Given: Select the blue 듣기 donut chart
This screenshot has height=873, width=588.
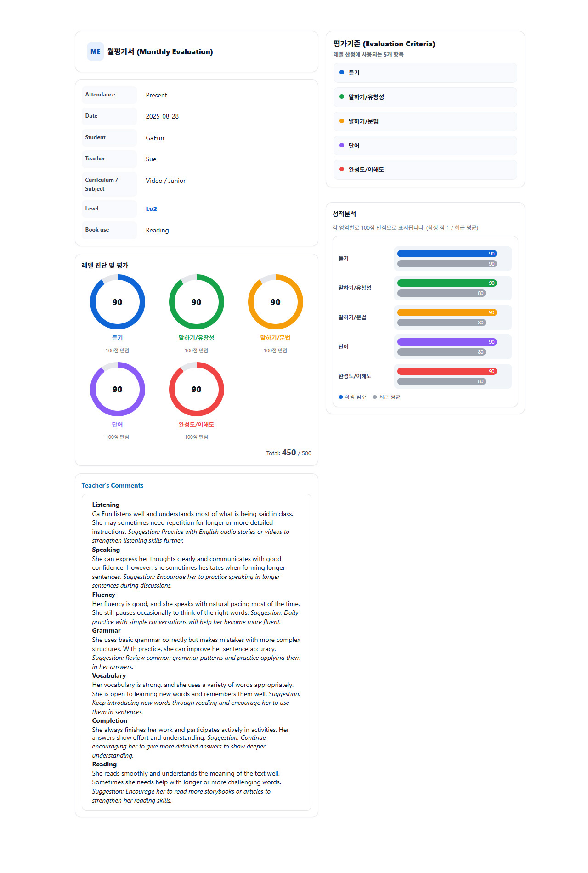Looking at the screenshot, I should coord(118,302).
